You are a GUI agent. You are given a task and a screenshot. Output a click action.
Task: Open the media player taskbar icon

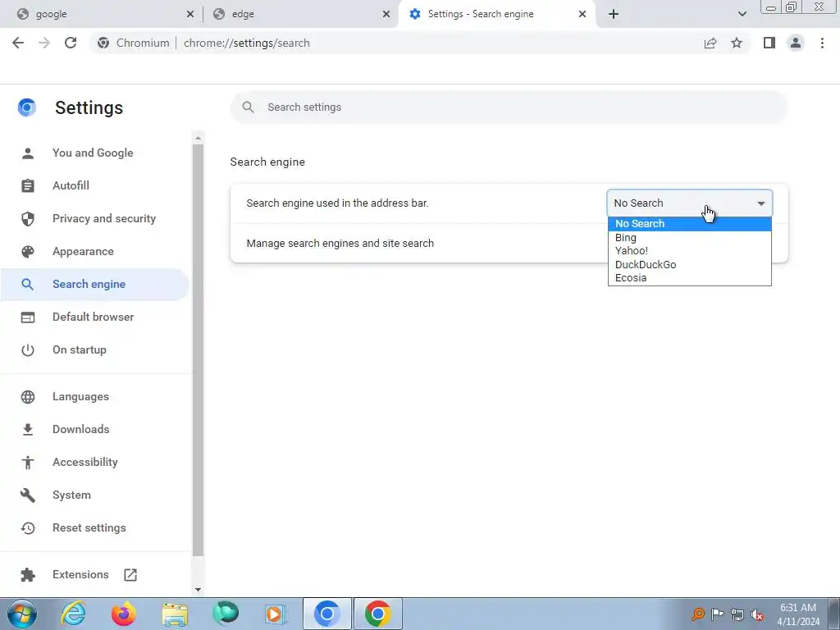pyautogui.click(x=276, y=614)
